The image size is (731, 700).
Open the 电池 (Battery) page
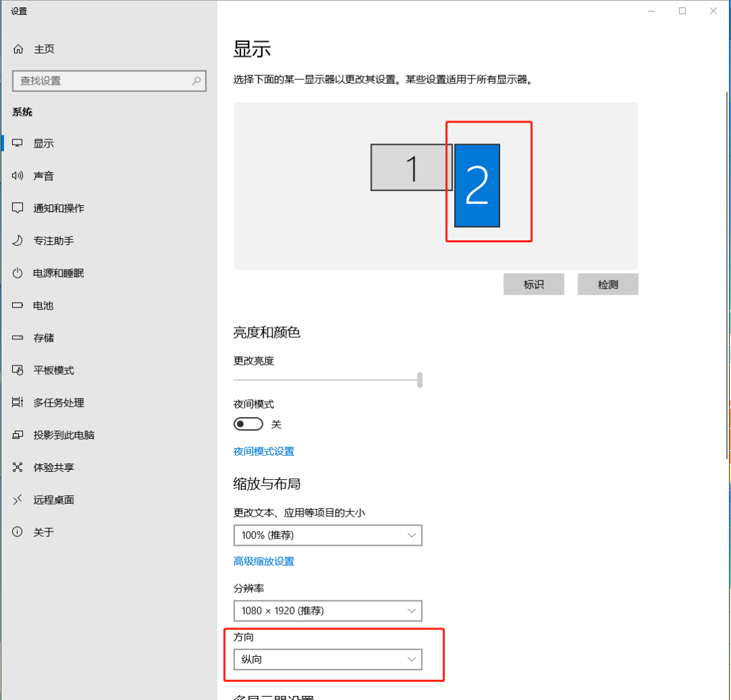click(x=43, y=305)
